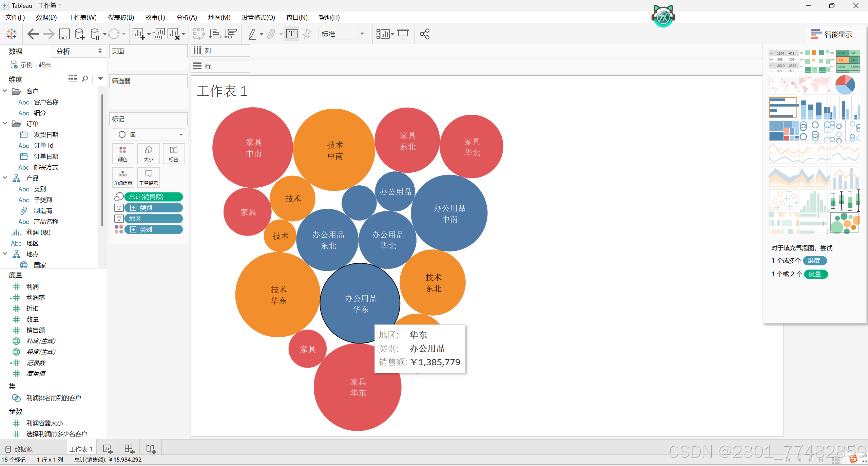Click the orange Technology Central South bubble
Screen dimensions: 868x466
tap(334, 150)
